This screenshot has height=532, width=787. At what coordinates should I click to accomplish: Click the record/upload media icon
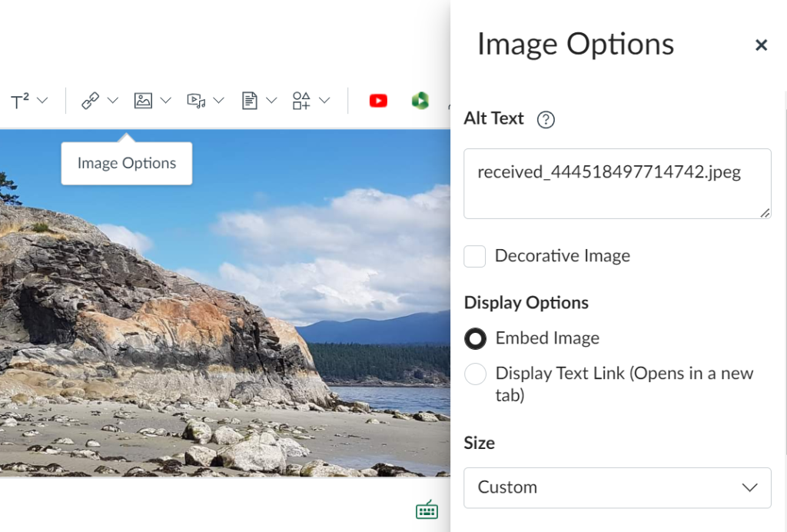[x=196, y=101]
